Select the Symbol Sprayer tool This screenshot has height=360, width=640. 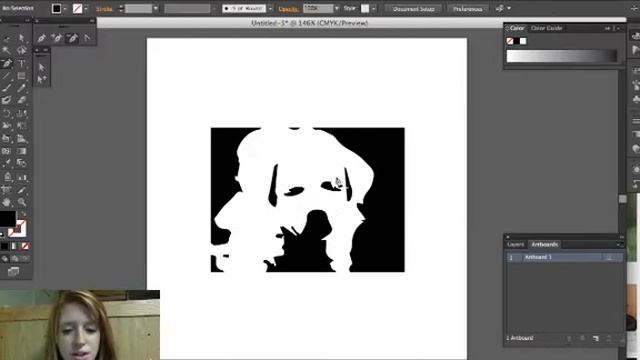[x=7, y=177]
